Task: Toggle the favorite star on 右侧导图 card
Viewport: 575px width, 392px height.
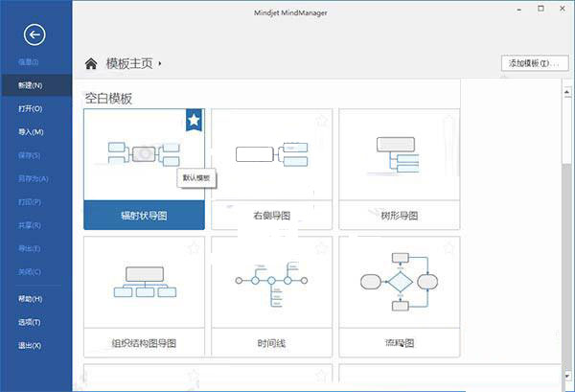Action: click(322, 120)
